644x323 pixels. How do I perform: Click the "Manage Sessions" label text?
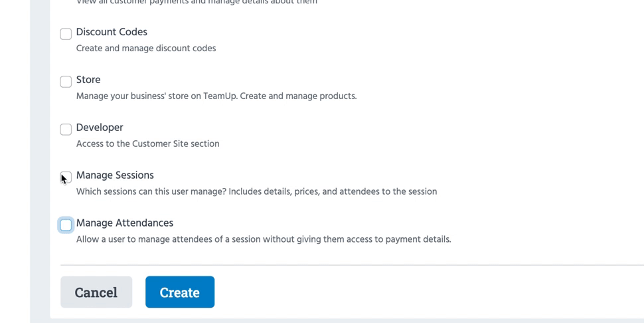115,175
